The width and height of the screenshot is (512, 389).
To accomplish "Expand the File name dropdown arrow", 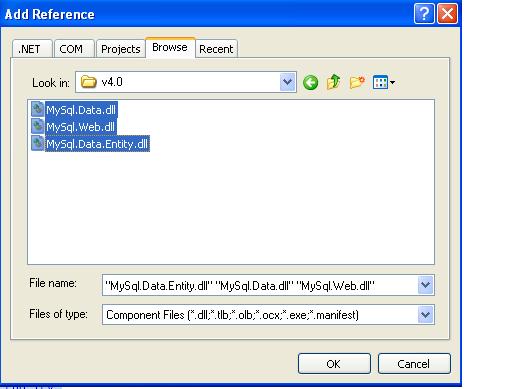I will pyautogui.click(x=426, y=285).
